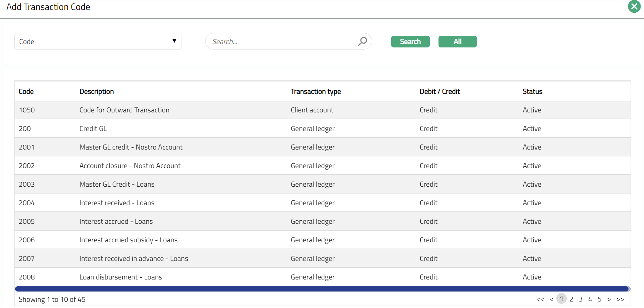
Task: Open page 3 of results
Action: 581,299
